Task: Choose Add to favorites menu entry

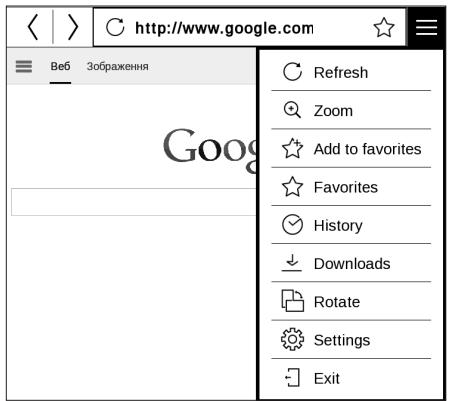Action: pyautogui.click(x=351, y=148)
